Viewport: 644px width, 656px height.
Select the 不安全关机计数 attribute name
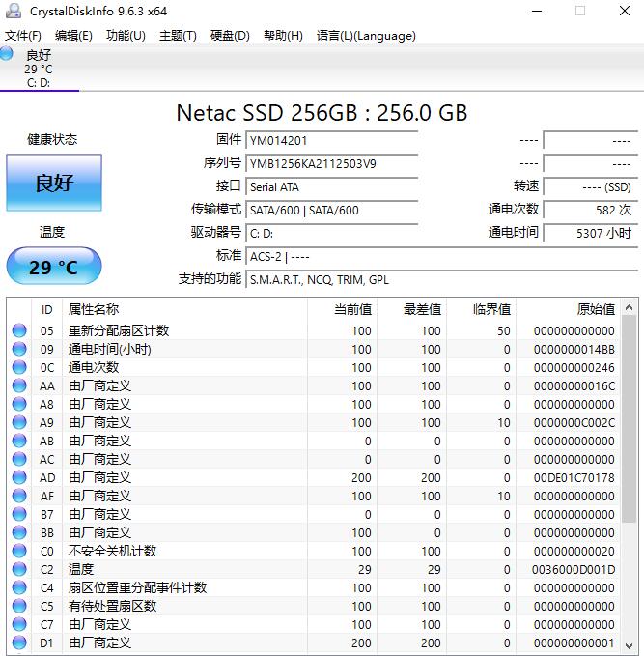(x=113, y=551)
